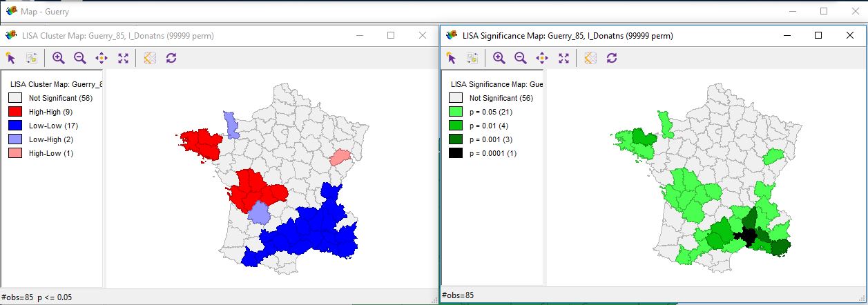Select the pointer tool in Significance Map window

click(451, 58)
